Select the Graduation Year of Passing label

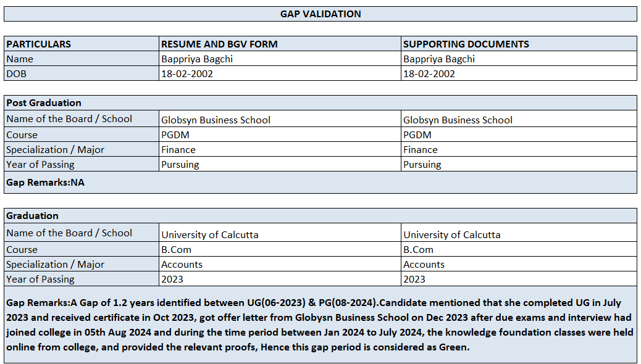[40, 279]
